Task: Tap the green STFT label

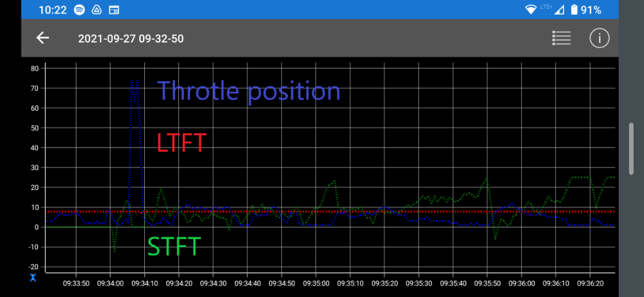Action: click(174, 247)
